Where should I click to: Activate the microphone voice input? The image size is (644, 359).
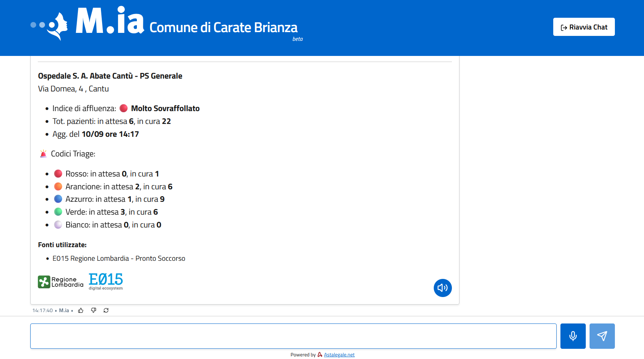(x=573, y=336)
